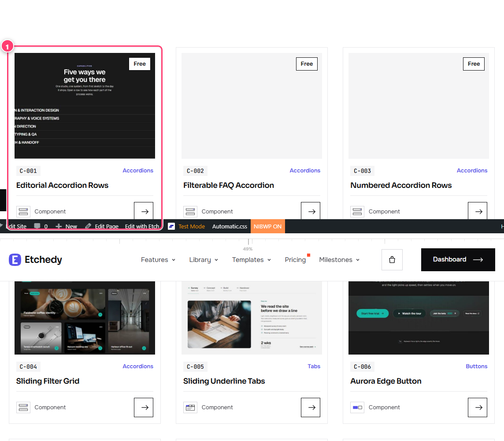The height and width of the screenshot is (441, 504).
Task: Follow the Accordions link on card C-002
Action: coord(305,171)
